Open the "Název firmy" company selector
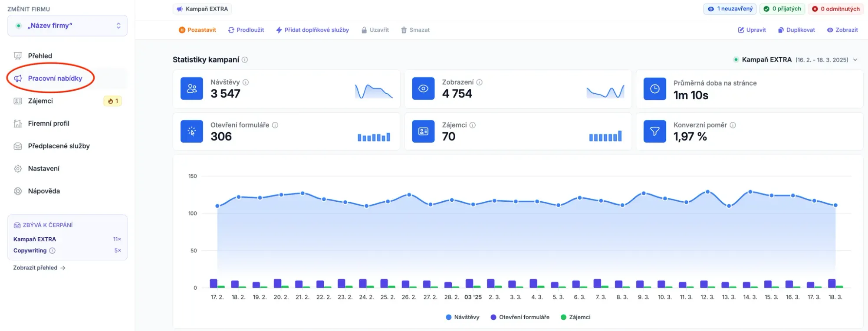The image size is (868, 331). [67, 26]
